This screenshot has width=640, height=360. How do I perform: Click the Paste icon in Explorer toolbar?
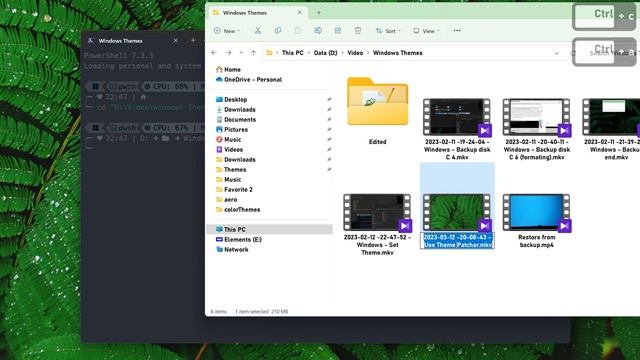click(x=298, y=31)
